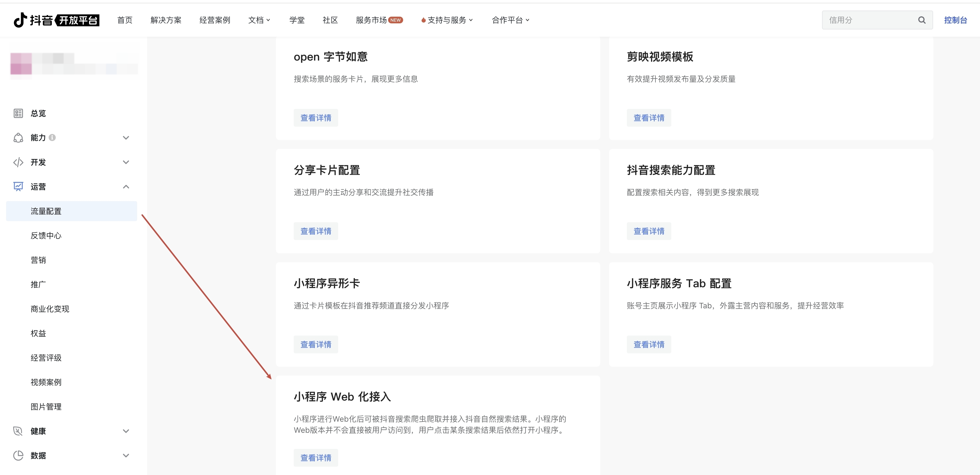The image size is (980, 475).
Task: Collapse the 运营 sidebar section chevron
Action: pos(126,186)
